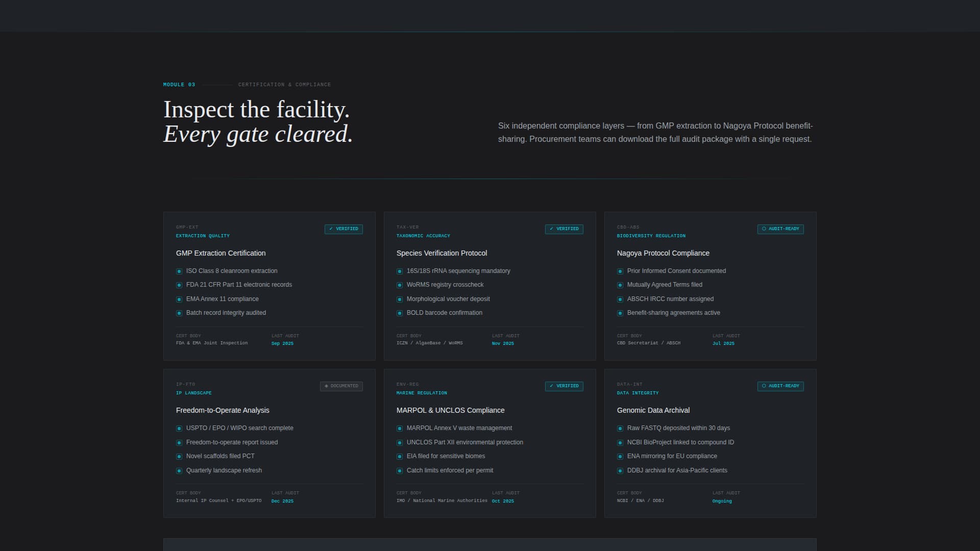Click the checkmark icon on GMP VERIFIED badge
This screenshot has width=980, height=551.
(x=331, y=229)
